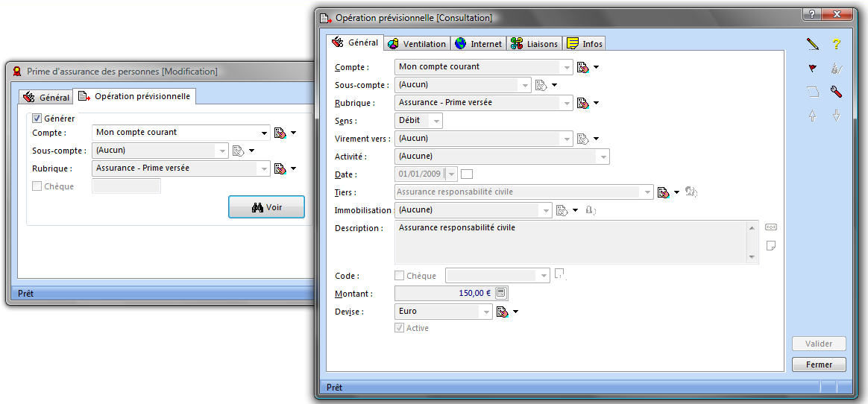The width and height of the screenshot is (868, 404).
Task: Click the Fermer button
Action: [819, 364]
